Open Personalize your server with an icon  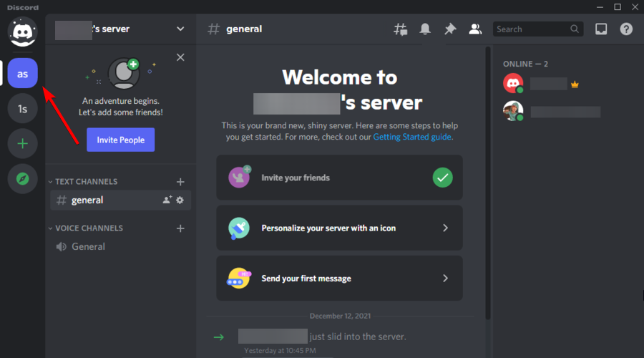(x=340, y=228)
